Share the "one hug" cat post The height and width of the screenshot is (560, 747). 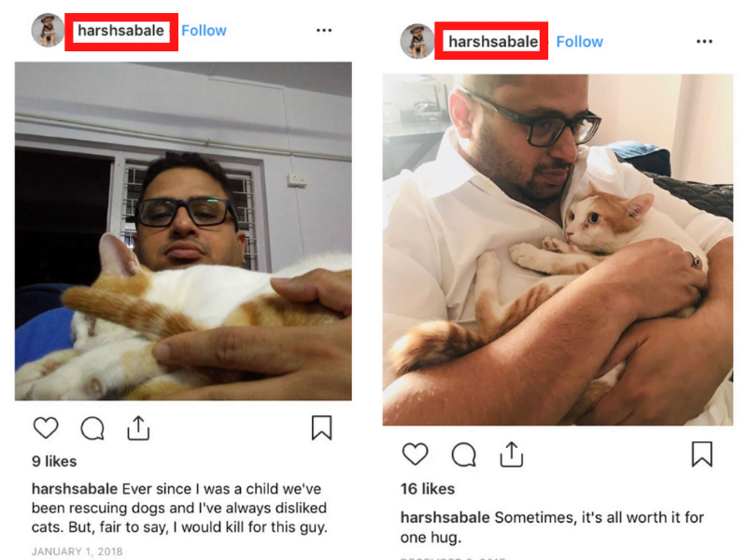[512, 454]
